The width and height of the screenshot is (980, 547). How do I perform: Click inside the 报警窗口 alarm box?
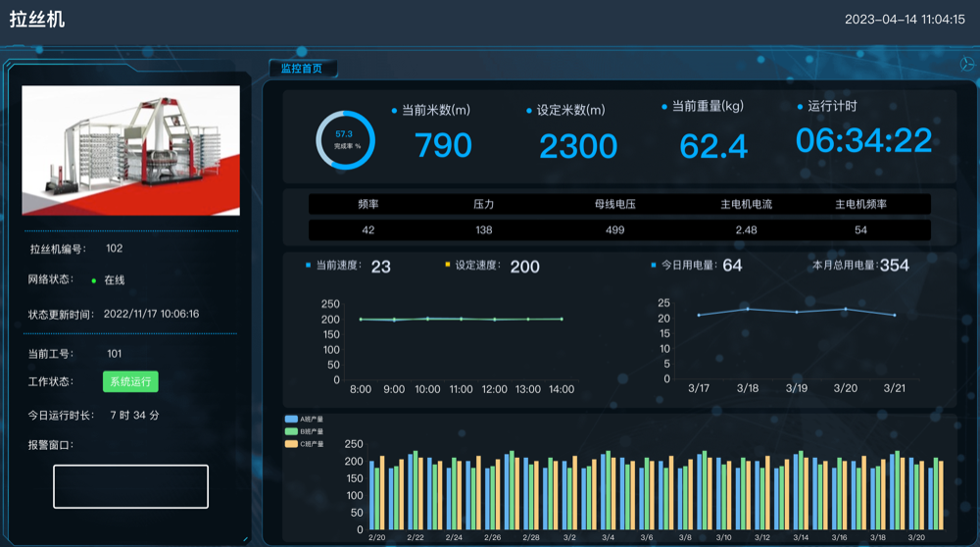(x=130, y=486)
